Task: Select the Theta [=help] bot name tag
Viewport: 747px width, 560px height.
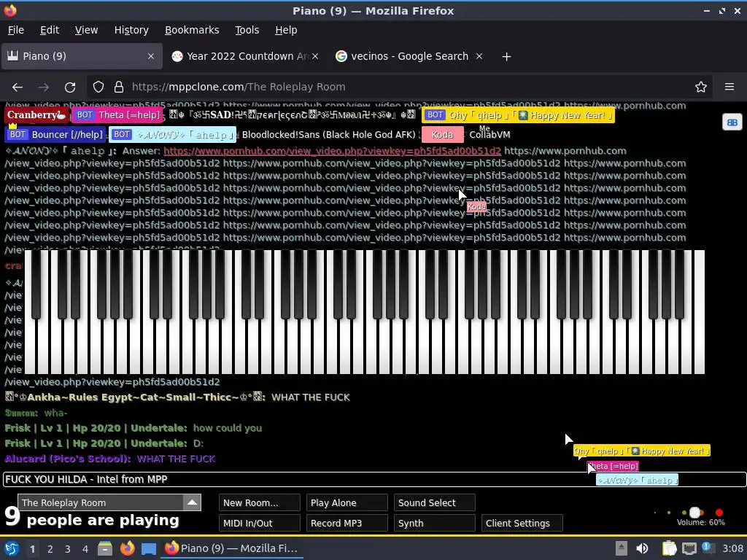Action: [x=117, y=114]
